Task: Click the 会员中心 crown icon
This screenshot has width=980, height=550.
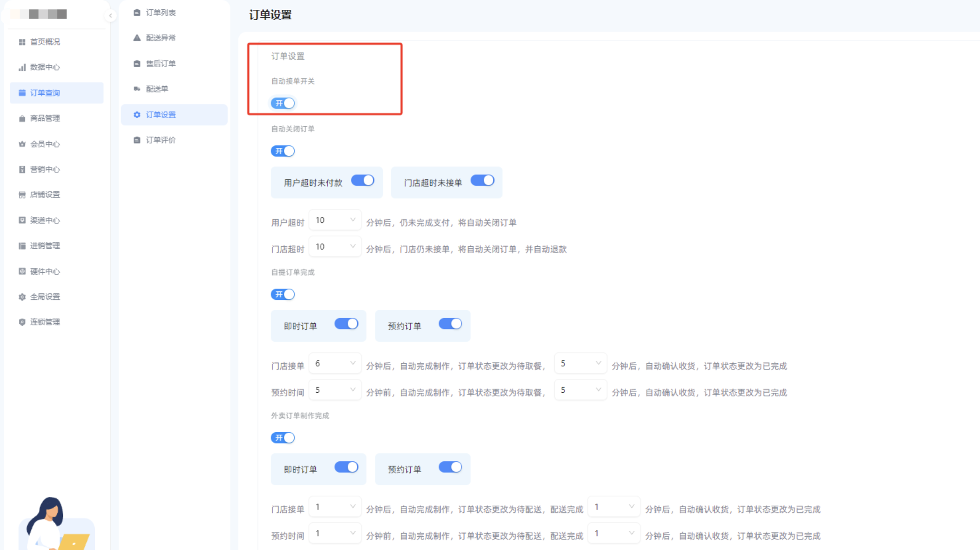Action: [22, 144]
